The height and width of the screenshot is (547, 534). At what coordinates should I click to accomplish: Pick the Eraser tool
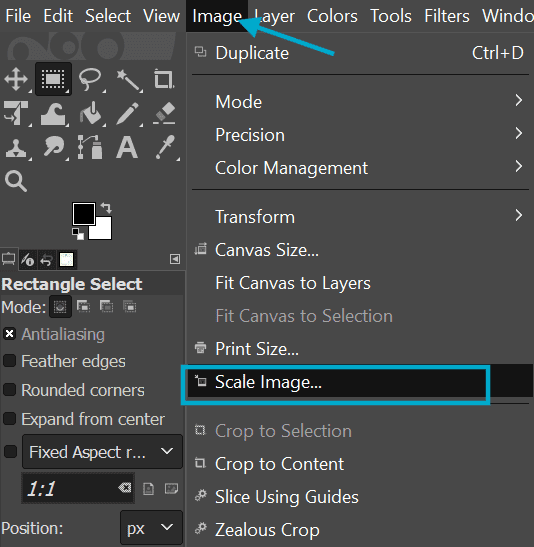(164, 113)
